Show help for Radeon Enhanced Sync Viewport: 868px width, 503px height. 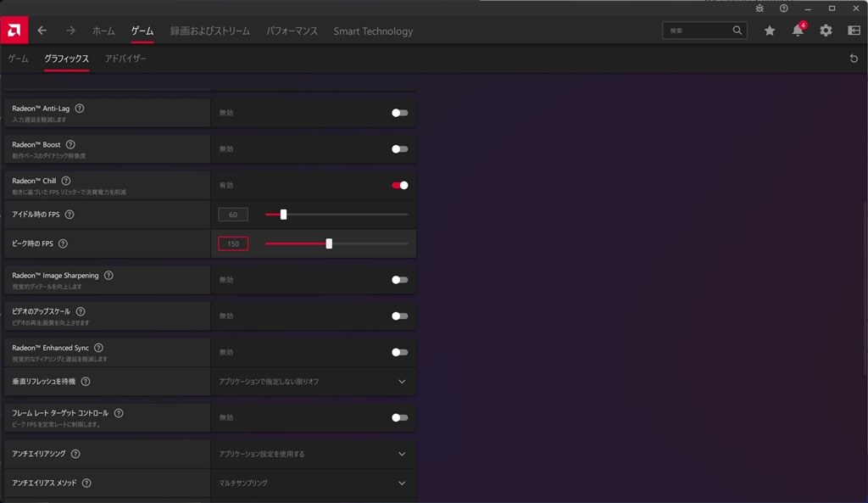(x=98, y=348)
